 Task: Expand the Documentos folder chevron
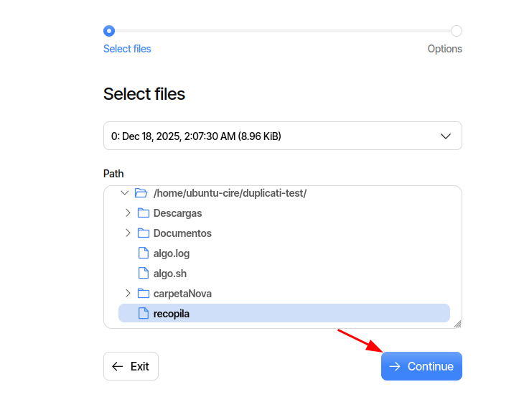(x=128, y=233)
